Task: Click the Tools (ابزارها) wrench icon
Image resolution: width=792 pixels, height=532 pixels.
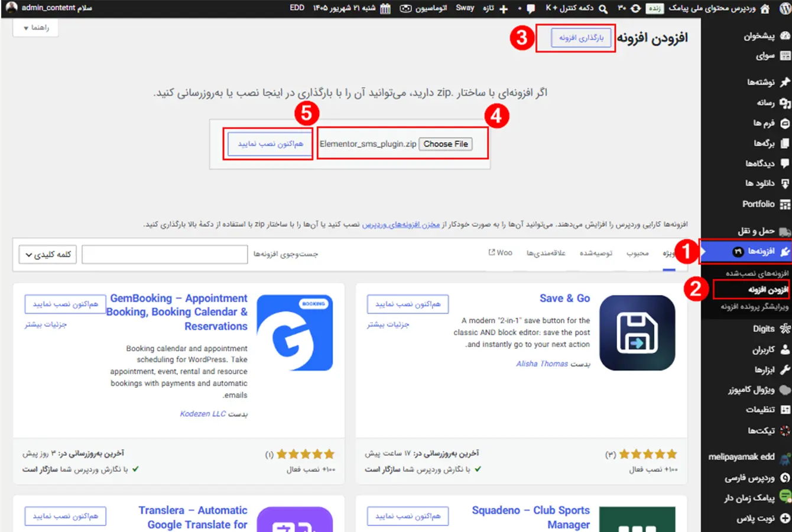Action: 785,369
